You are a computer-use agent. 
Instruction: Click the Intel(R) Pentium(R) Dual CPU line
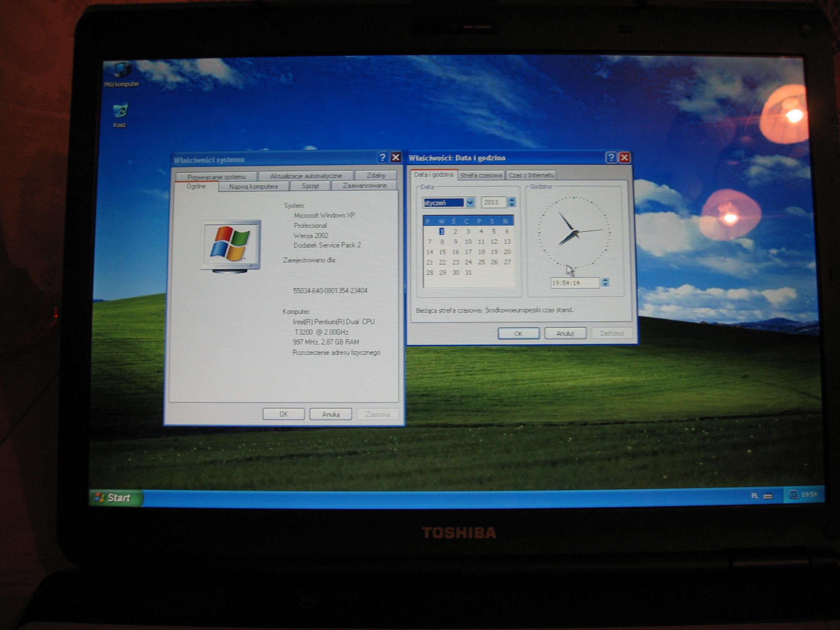click(333, 322)
